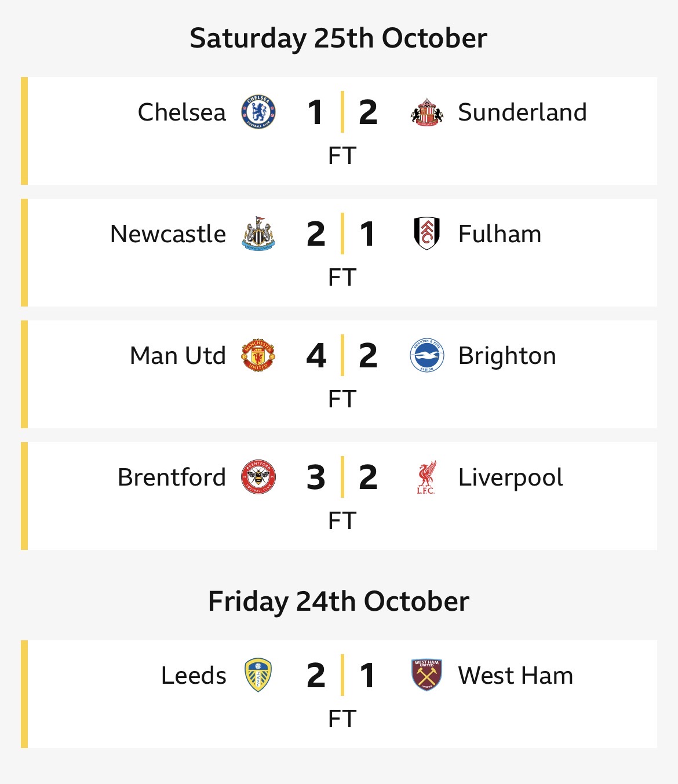This screenshot has height=784, width=678.
Task: Click the Leeds club crest
Action: point(258,675)
